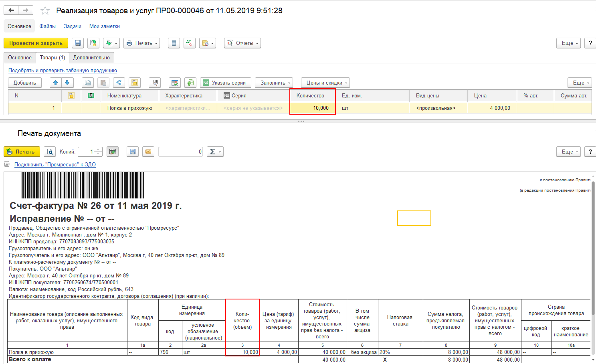Click Указать серии button
Screen dimensions: 596x364
coord(226,83)
